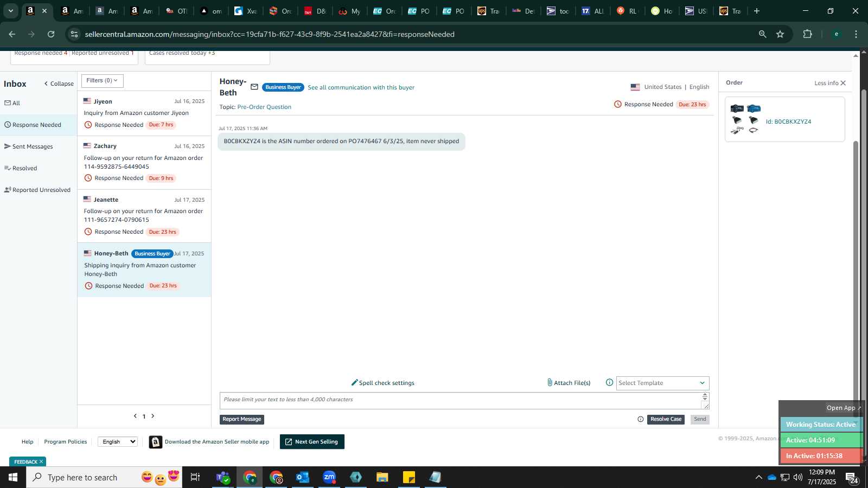Screen dimensions: 868x488
Task: Switch to the RL browser tab
Action: click(x=627, y=11)
